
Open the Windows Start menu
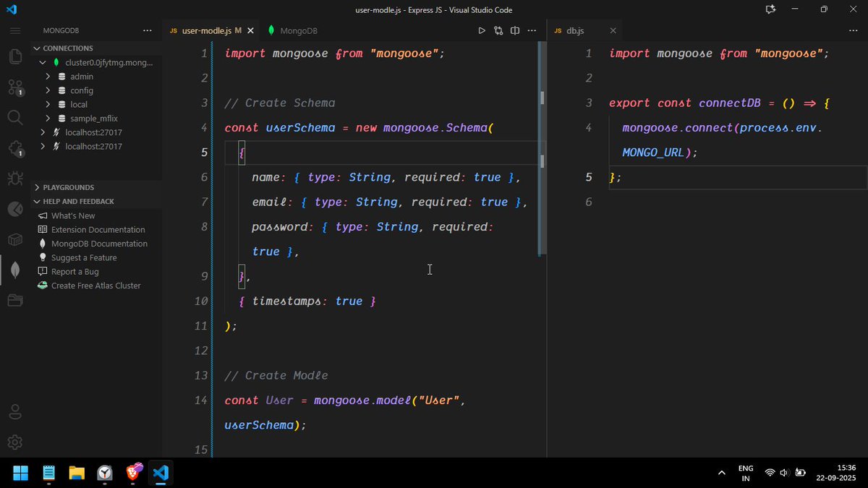(x=20, y=473)
